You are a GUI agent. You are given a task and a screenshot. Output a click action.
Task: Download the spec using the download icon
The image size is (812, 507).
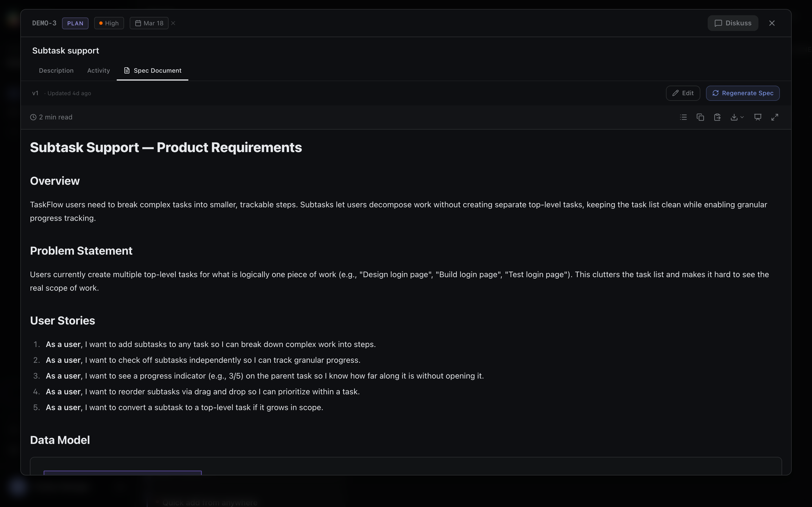pos(735,117)
